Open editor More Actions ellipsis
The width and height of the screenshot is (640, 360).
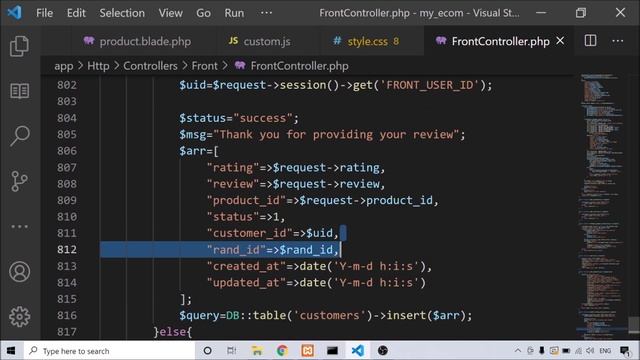pos(618,41)
